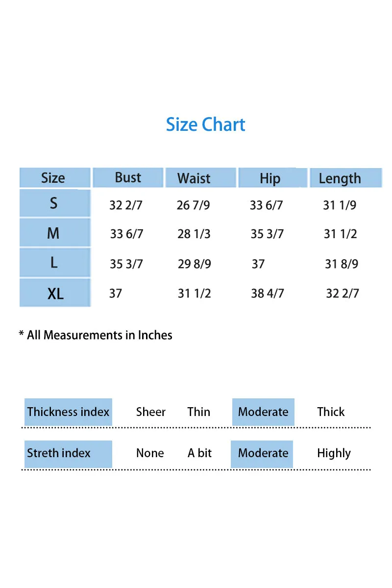The height and width of the screenshot is (588, 392).
Task: Click the Streth index label
Action: tap(68, 453)
